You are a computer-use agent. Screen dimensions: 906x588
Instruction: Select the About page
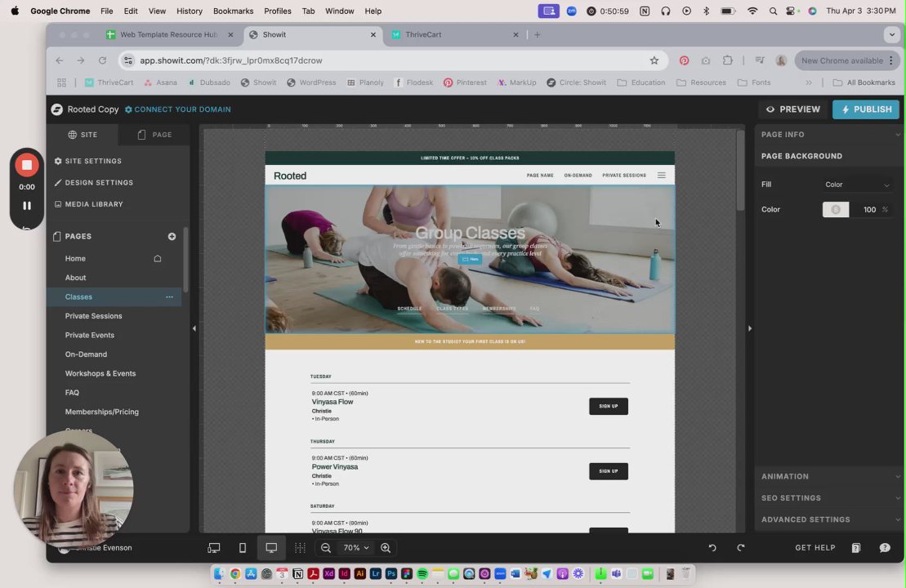tap(75, 277)
